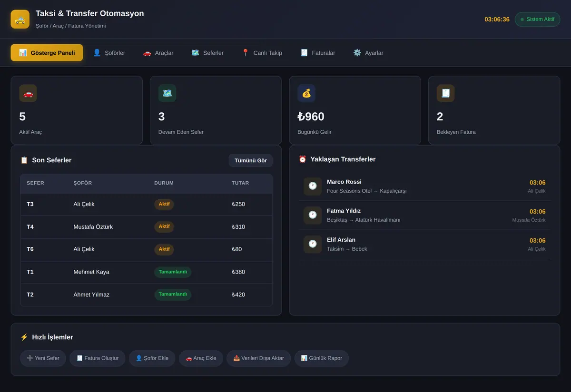
Task: Open the Gösterge Paneli tab
Action: pyautogui.click(x=47, y=53)
